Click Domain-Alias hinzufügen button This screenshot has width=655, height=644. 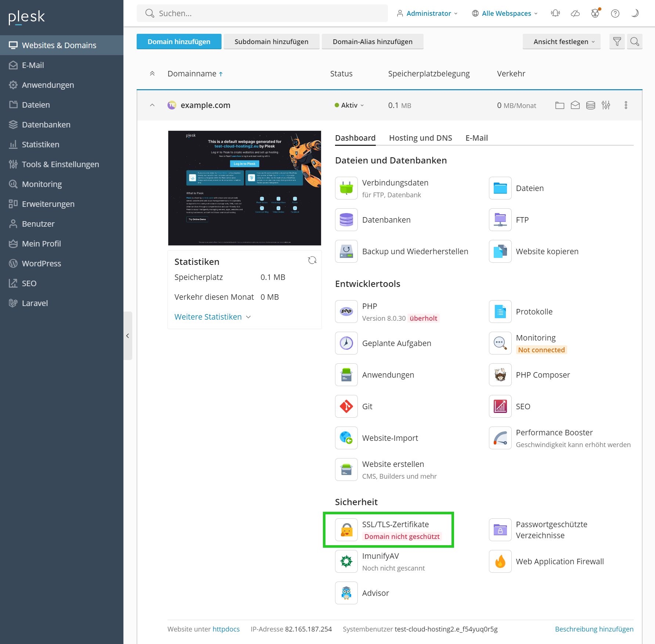pos(373,42)
